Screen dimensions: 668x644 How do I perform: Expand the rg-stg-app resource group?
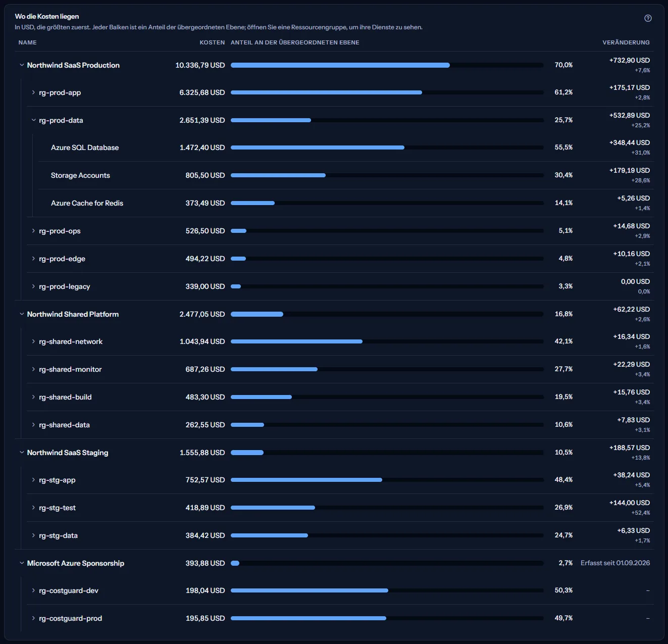pyautogui.click(x=33, y=480)
